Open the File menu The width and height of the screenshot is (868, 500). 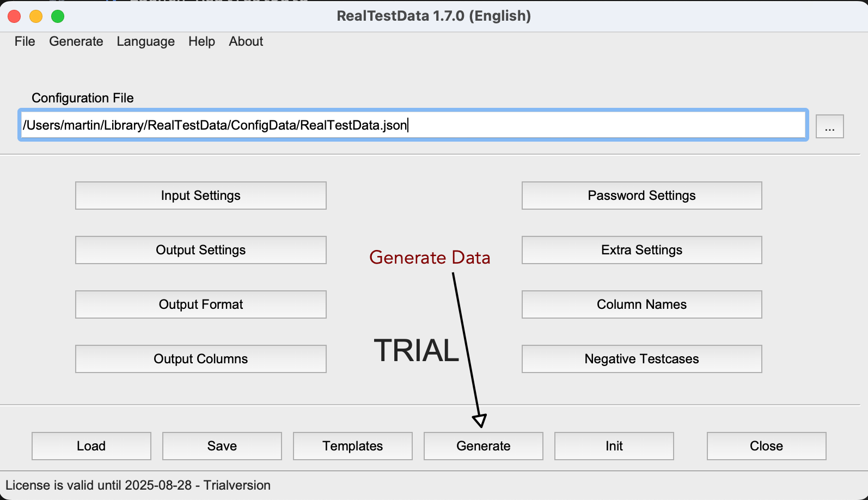click(x=25, y=41)
